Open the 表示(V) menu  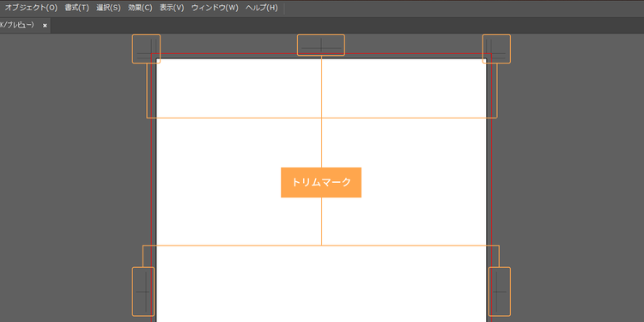[172, 9]
